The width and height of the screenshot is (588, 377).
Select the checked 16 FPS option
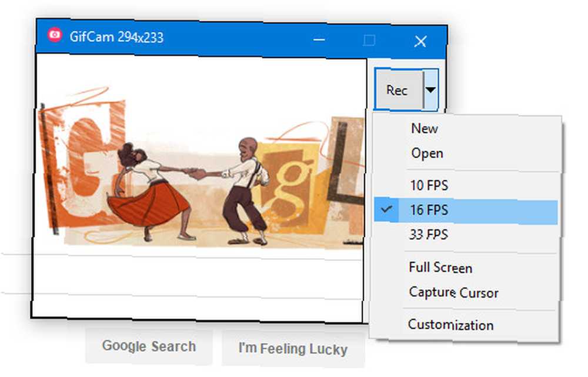465,210
